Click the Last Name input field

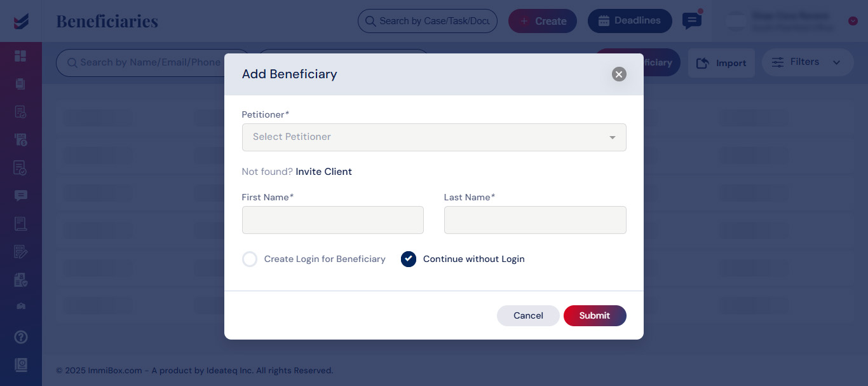coord(535,220)
